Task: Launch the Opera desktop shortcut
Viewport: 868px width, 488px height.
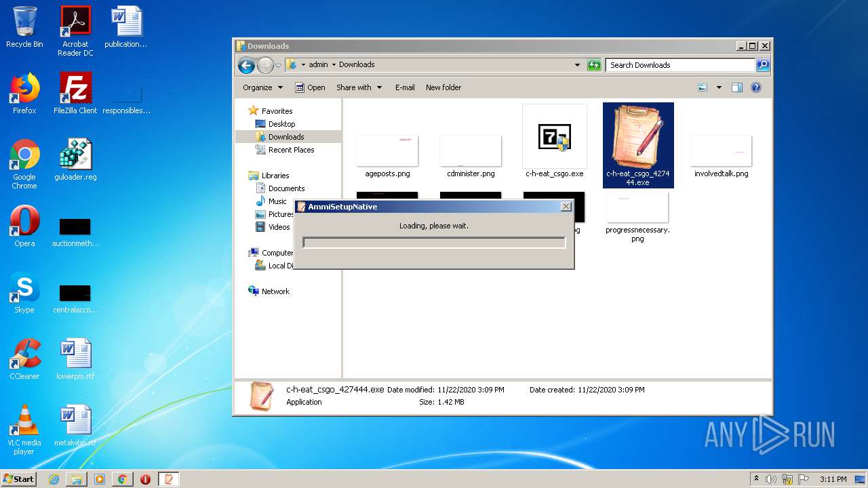Action: pos(24,226)
